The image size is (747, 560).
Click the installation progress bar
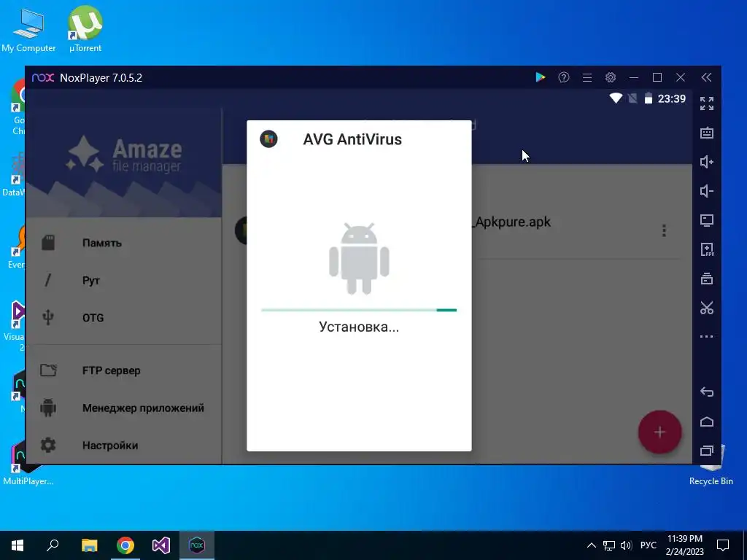359,310
